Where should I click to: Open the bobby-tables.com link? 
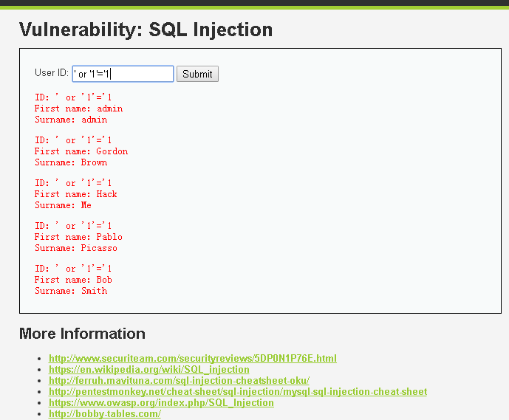point(104,413)
